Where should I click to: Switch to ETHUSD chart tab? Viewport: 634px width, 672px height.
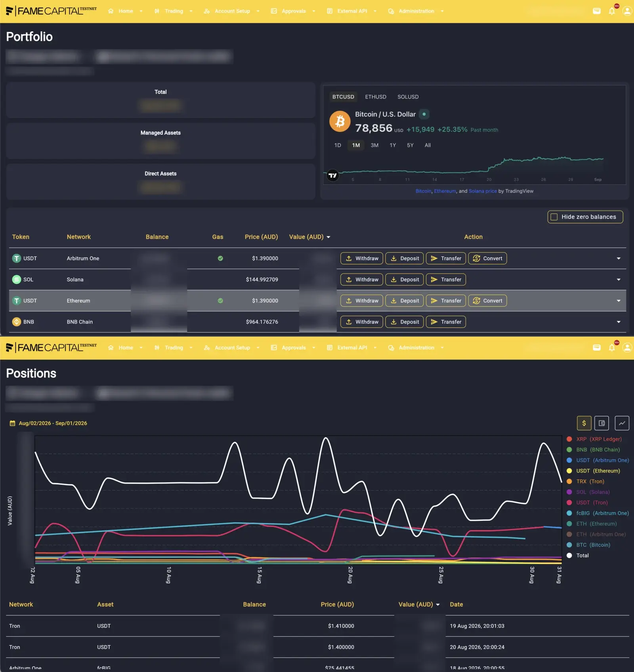pyautogui.click(x=376, y=97)
